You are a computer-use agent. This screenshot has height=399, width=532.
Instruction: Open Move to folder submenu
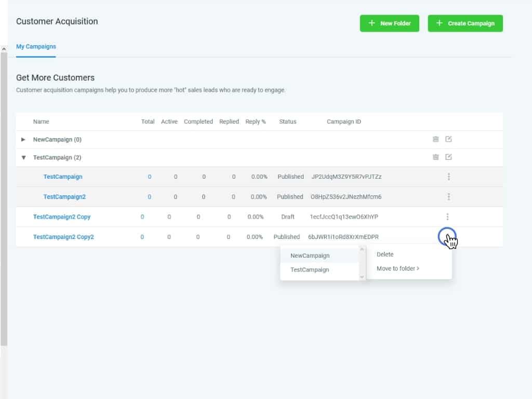[397, 269]
